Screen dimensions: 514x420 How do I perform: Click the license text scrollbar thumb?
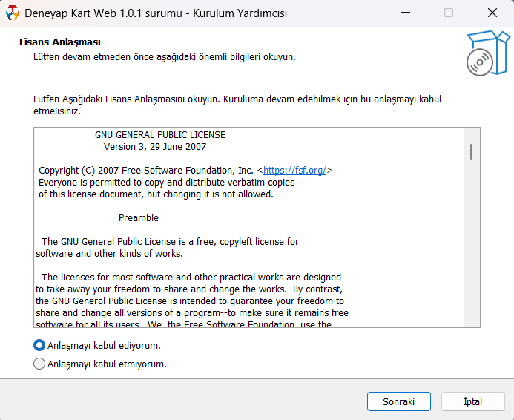click(x=472, y=151)
